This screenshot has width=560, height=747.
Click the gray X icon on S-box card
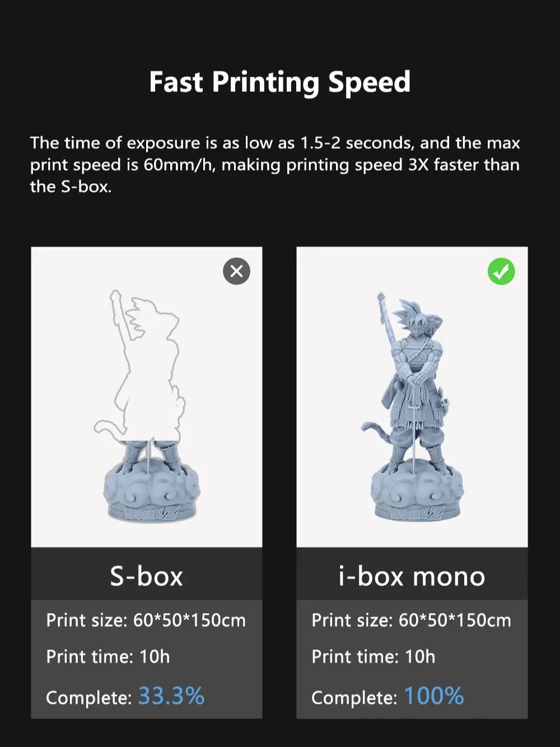click(236, 271)
